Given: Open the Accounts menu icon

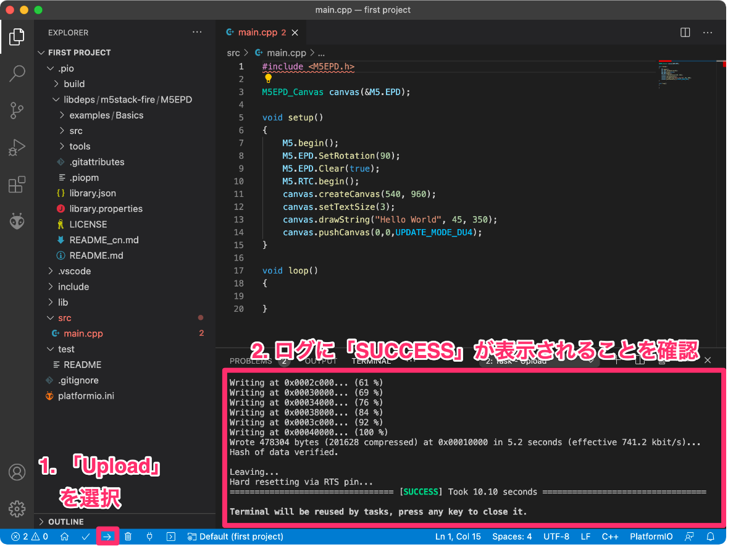Looking at the screenshot, I should [x=17, y=472].
